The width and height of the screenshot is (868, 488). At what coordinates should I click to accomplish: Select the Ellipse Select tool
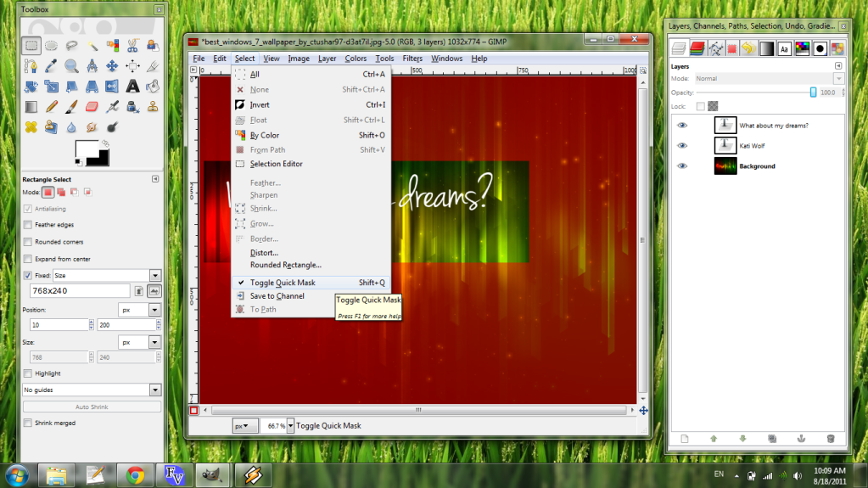pos(52,46)
